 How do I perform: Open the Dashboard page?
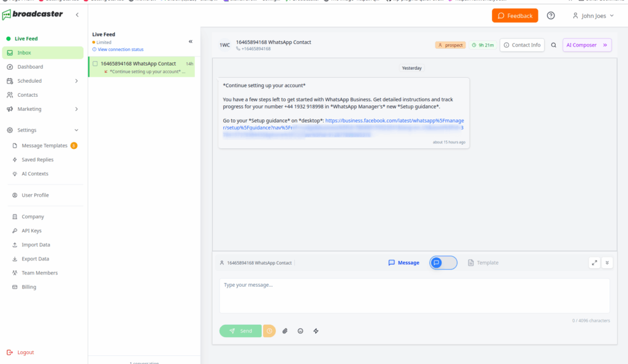pyautogui.click(x=30, y=67)
